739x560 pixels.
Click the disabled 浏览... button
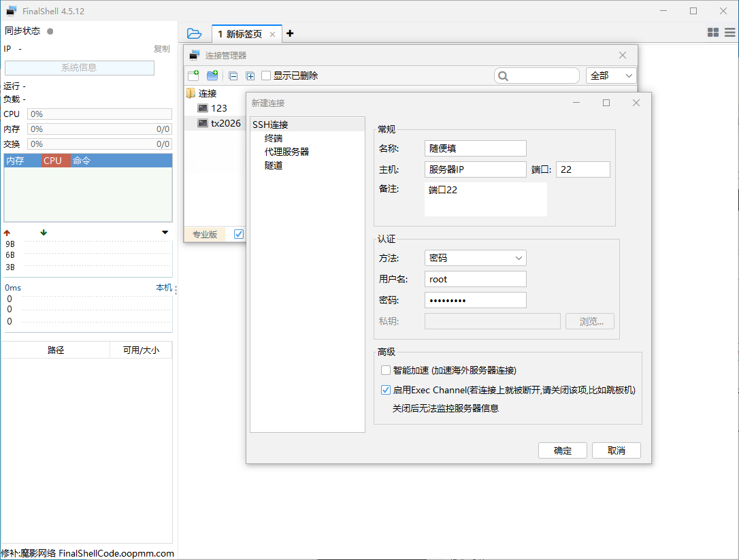589,321
